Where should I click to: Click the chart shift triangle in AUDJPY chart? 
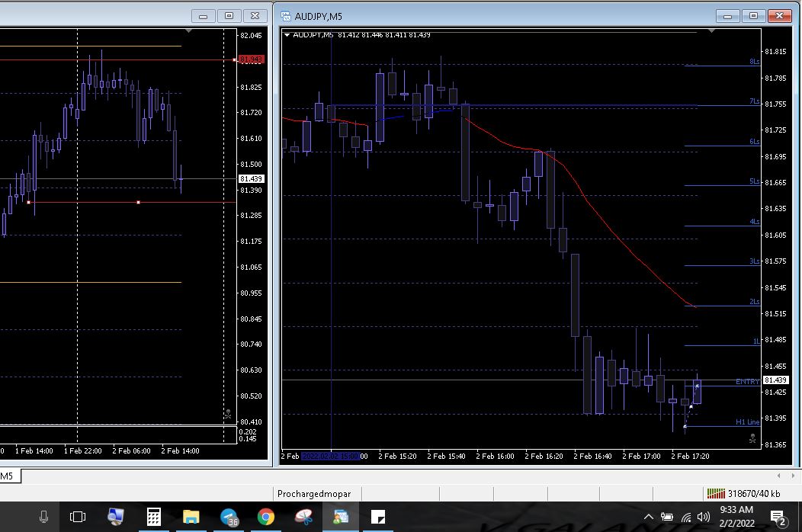pyautogui.click(x=711, y=31)
